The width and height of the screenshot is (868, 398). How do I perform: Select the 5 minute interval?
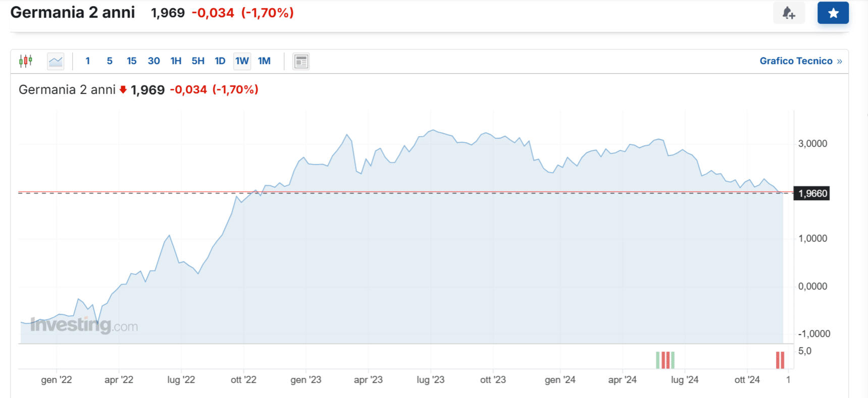click(110, 61)
